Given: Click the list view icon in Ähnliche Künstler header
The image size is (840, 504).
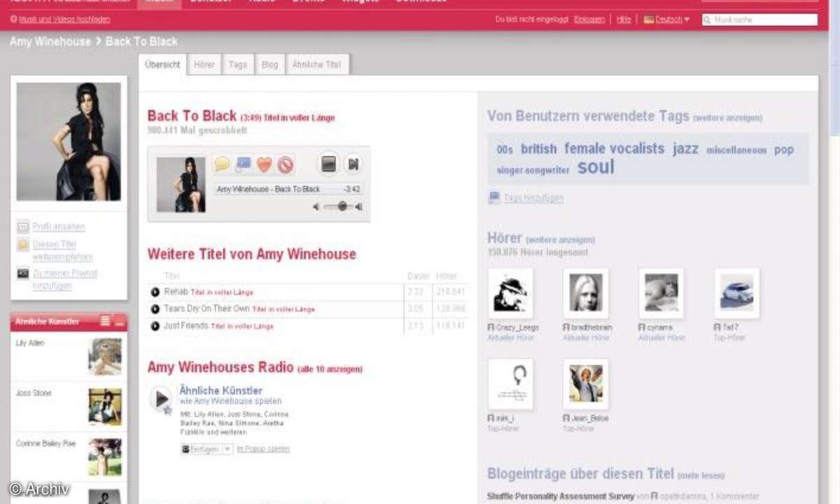Looking at the screenshot, I should pos(105,321).
